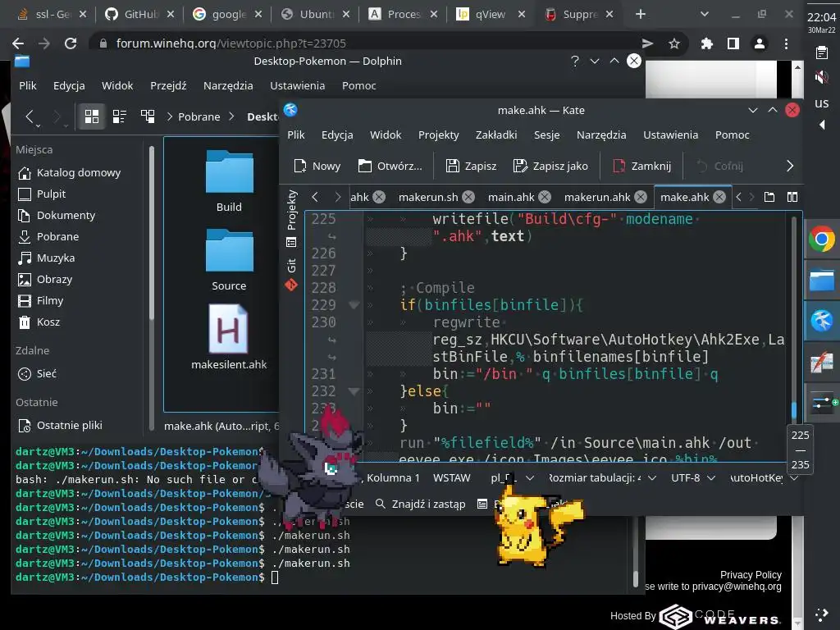The height and width of the screenshot is (630, 840).
Task: Open Ustawienia menu in Kate
Action: coord(670,135)
